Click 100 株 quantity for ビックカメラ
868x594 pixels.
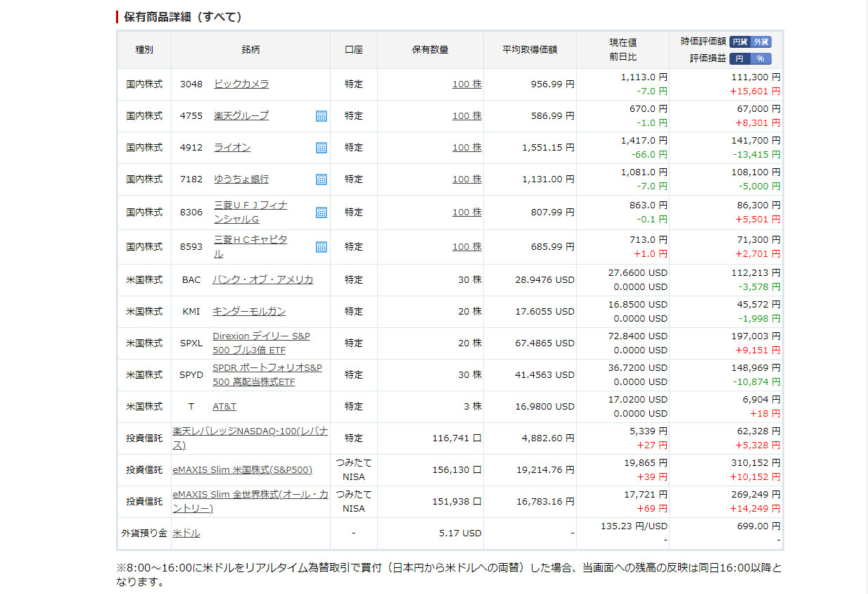click(466, 84)
